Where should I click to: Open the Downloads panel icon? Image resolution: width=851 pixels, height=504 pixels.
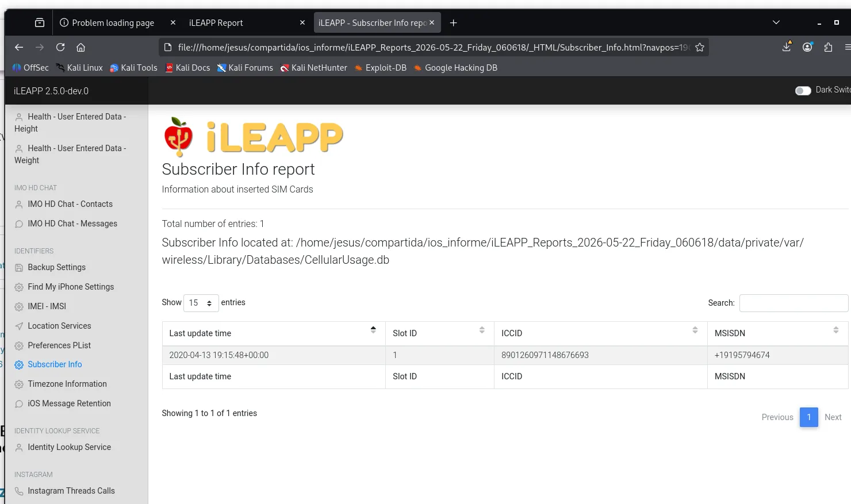(787, 47)
